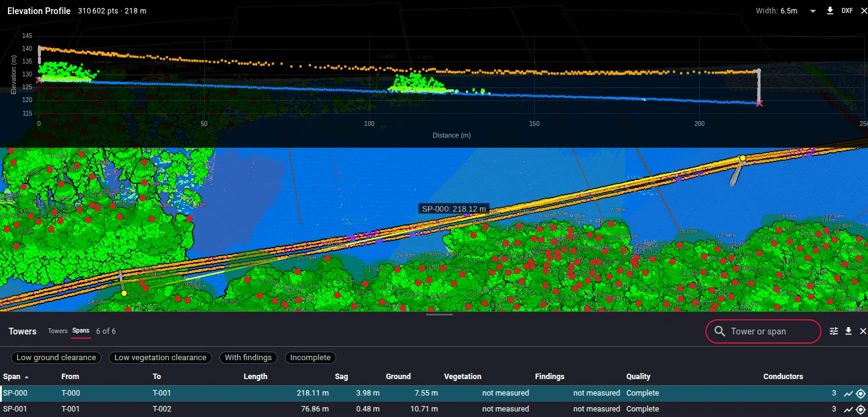Sort by To column header
The height and width of the screenshot is (417, 868).
pyautogui.click(x=157, y=377)
